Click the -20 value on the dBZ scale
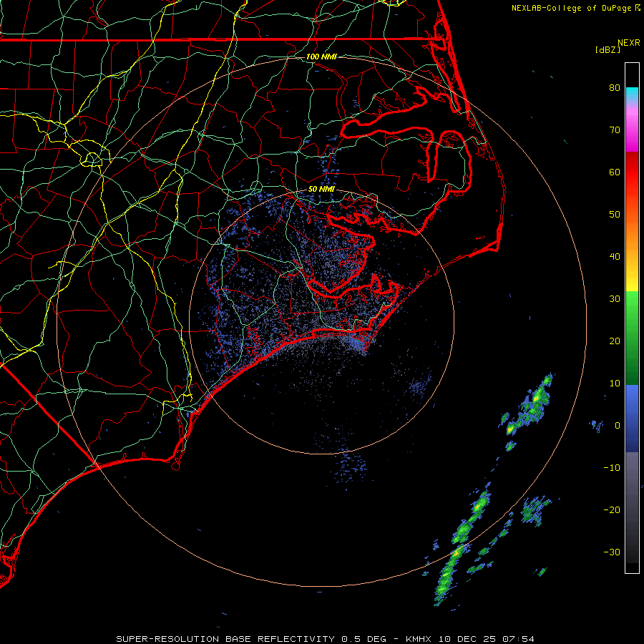 tap(612, 510)
